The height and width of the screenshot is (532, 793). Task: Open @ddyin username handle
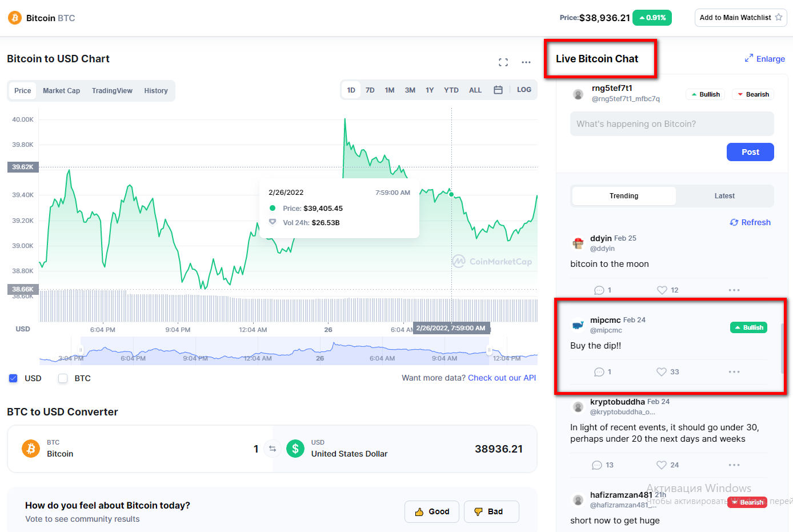point(602,249)
